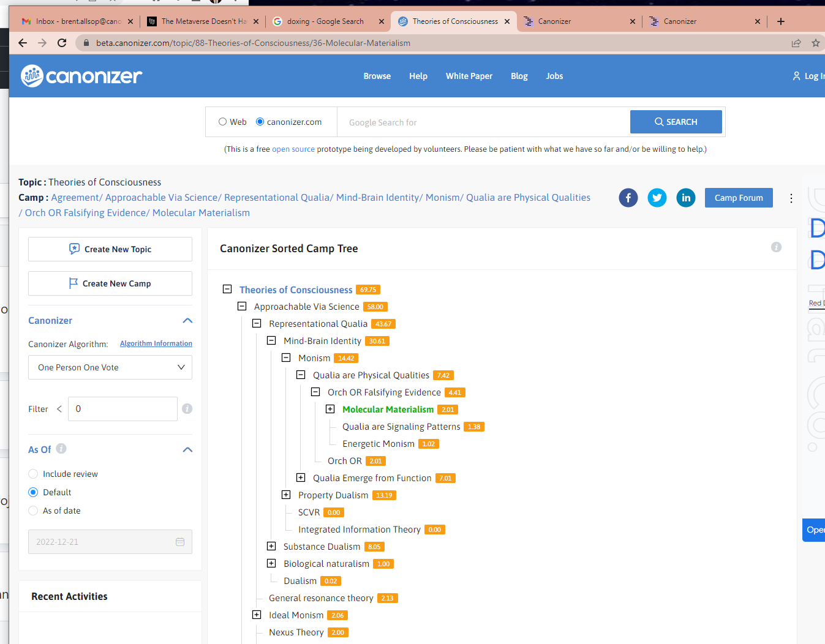Viewport: 825px width, 644px height.
Task: Open the calendar icon in the date field
Action: [180, 542]
